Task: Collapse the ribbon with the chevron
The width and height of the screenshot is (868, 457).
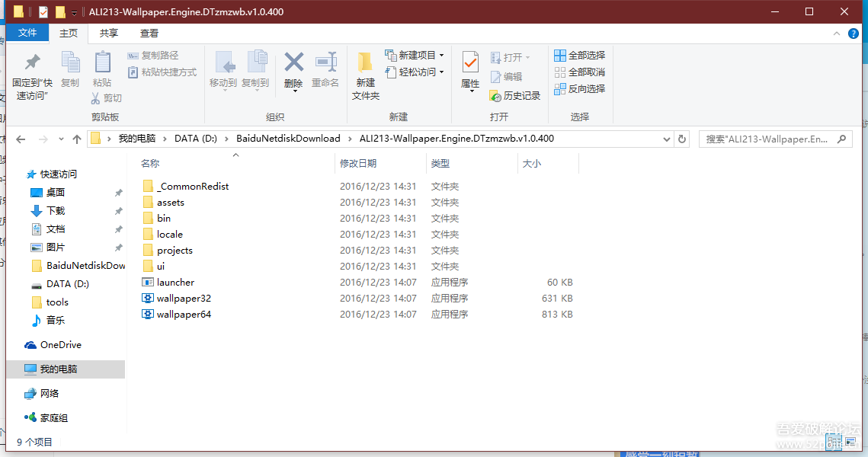Action: [837, 34]
